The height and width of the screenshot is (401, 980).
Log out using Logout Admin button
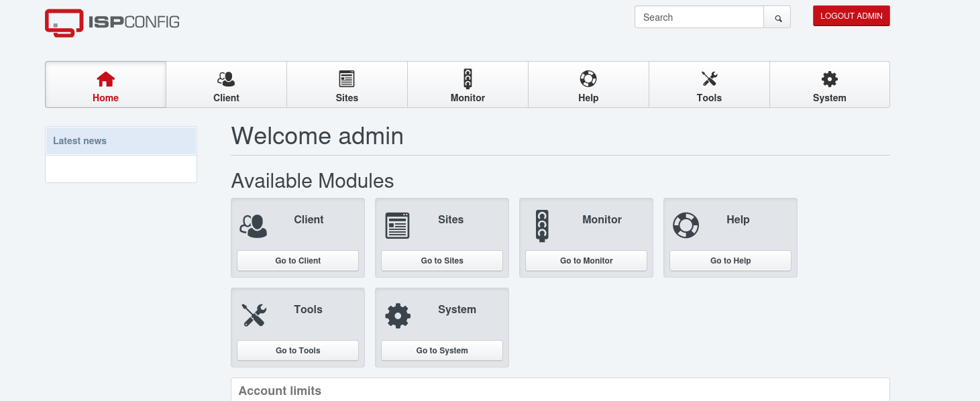851,16
